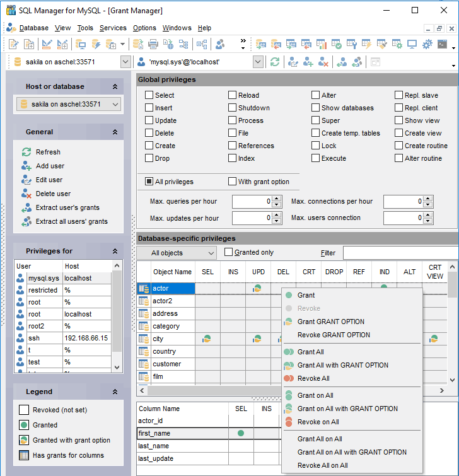Image resolution: width=459 pixels, height=476 pixels.
Task: Choose Grant on All with GRANT OPTION
Action: click(x=352, y=409)
